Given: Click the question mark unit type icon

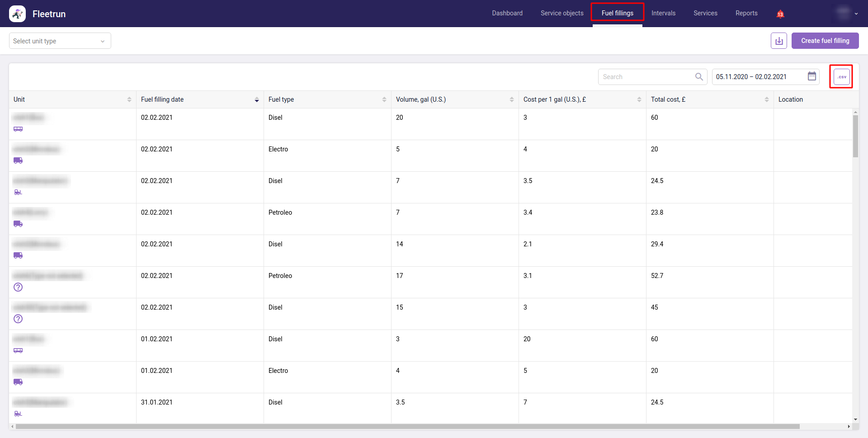Looking at the screenshot, I should (x=18, y=287).
